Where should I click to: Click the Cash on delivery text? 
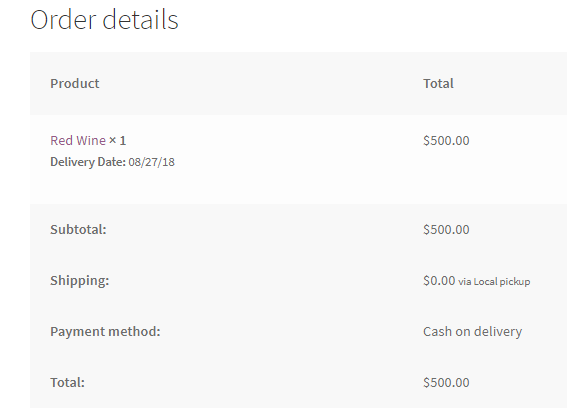click(x=473, y=332)
